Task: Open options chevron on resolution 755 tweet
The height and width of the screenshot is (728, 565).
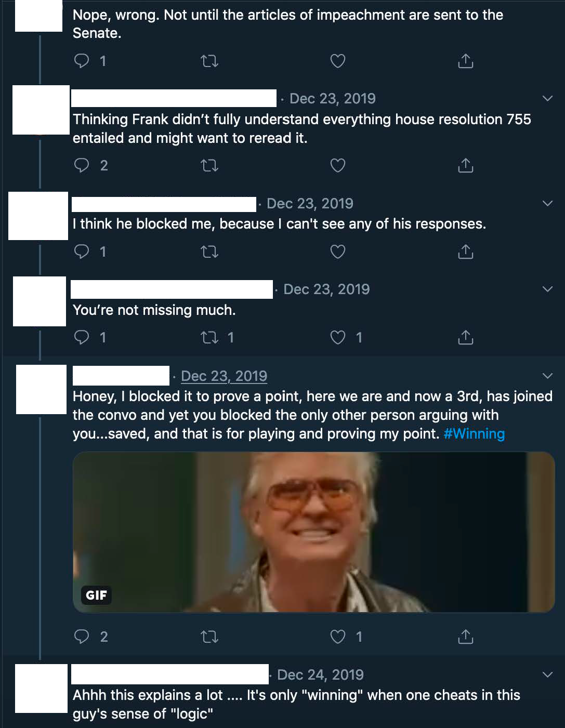Action: click(x=547, y=98)
